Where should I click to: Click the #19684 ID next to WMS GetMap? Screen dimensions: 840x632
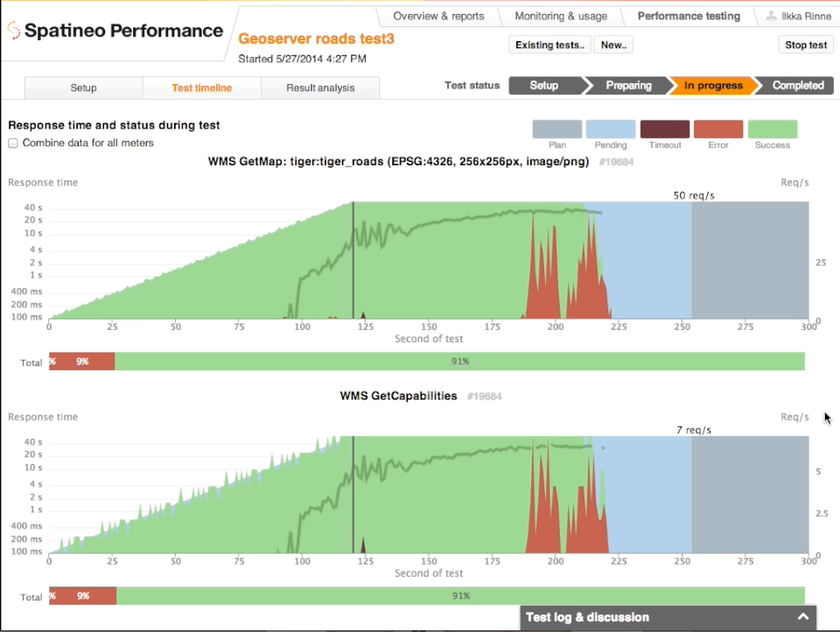616,162
